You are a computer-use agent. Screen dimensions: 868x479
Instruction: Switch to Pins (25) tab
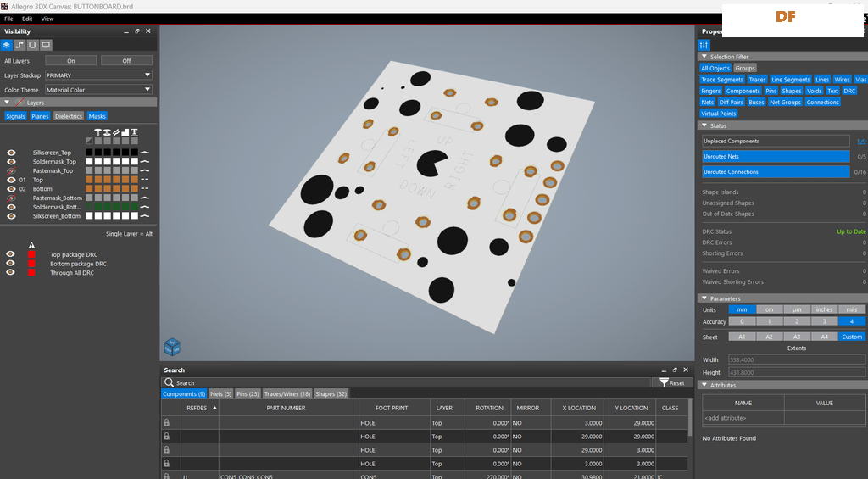(x=248, y=393)
